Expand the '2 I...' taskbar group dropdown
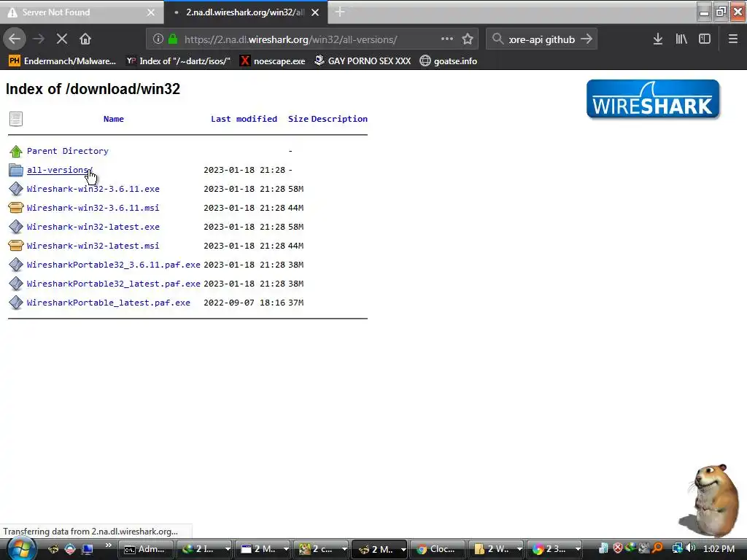This screenshot has height=560, width=747. [228, 549]
